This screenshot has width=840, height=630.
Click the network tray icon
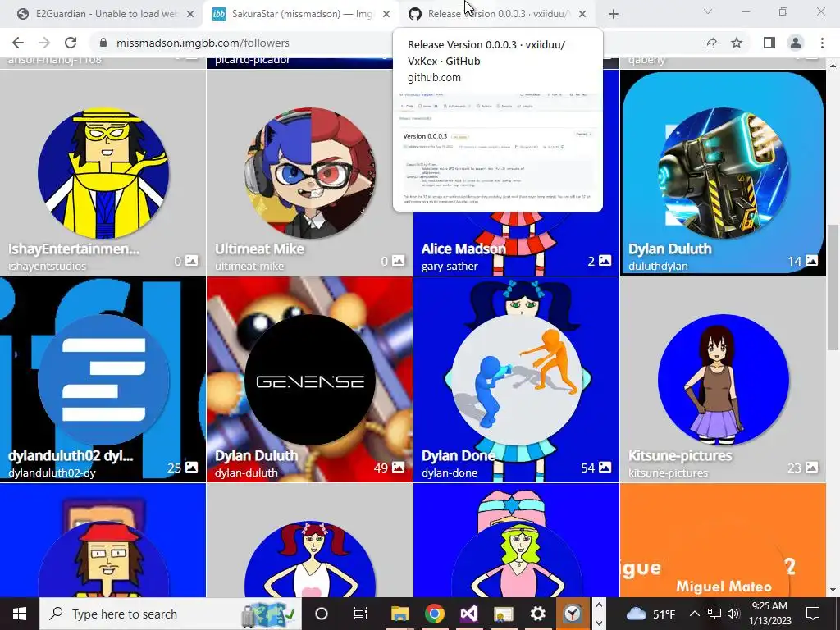[x=714, y=614]
